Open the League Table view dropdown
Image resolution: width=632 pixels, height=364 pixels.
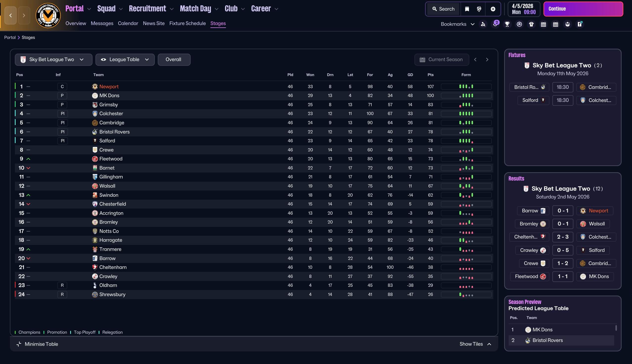click(125, 60)
